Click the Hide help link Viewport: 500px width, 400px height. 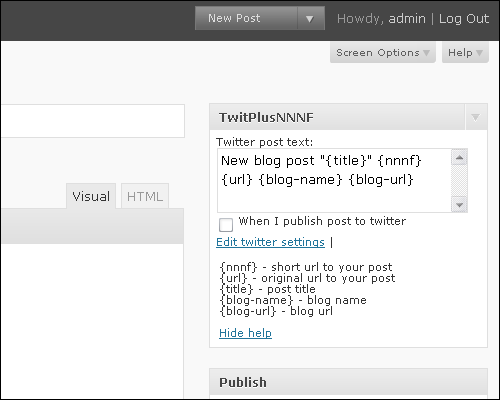[245, 333]
